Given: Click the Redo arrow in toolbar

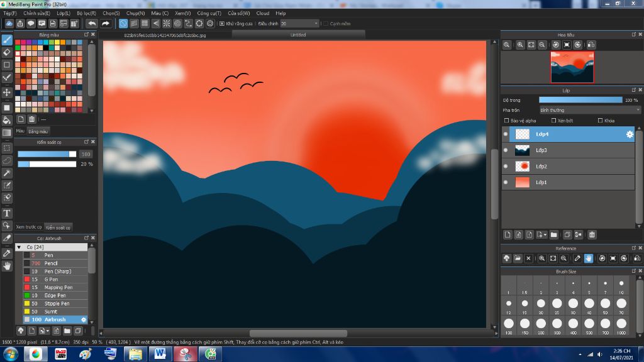Looking at the screenshot, I should click(106, 23).
